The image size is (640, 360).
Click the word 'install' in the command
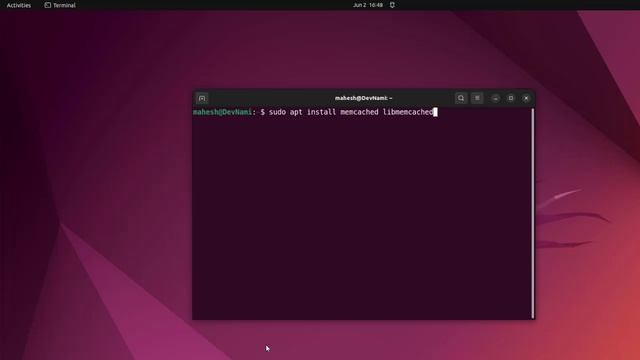321,112
